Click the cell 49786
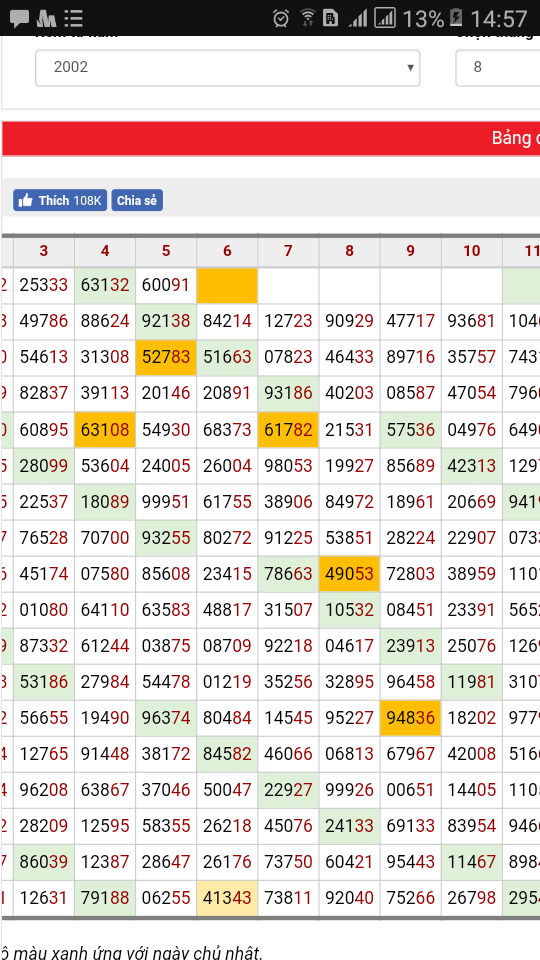 43,321
